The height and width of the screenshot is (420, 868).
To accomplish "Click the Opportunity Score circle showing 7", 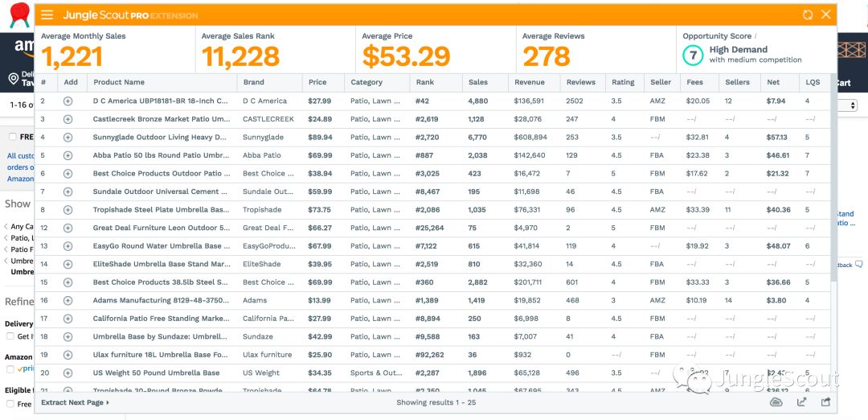I will (692, 55).
